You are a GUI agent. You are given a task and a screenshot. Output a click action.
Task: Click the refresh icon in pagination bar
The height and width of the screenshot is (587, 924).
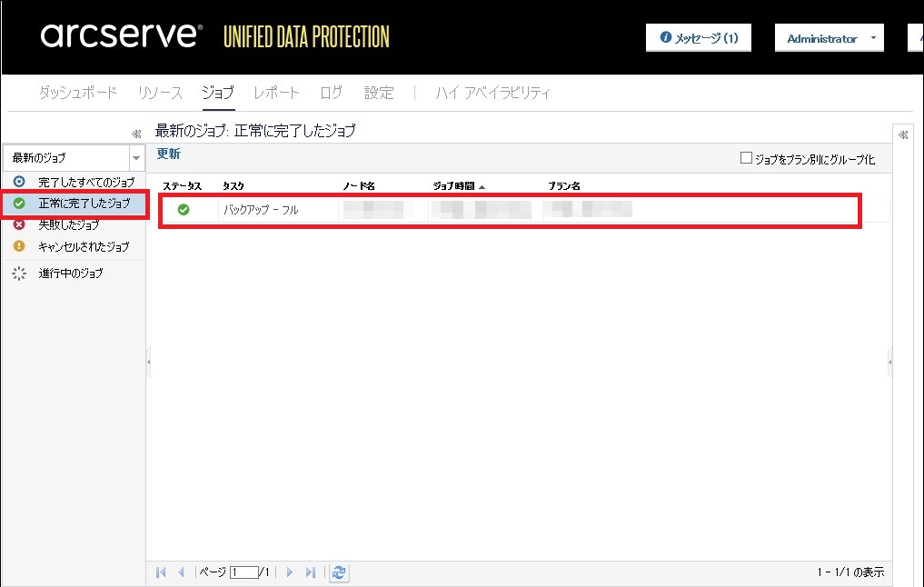pos(339,572)
